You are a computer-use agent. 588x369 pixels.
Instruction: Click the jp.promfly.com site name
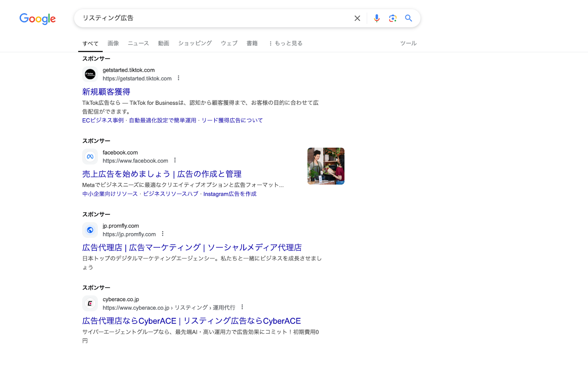coord(121,226)
